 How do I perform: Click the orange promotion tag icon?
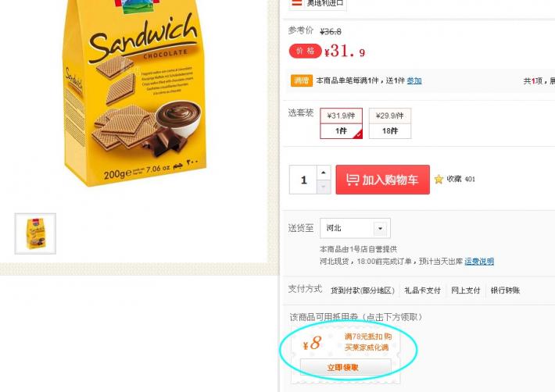301,80
